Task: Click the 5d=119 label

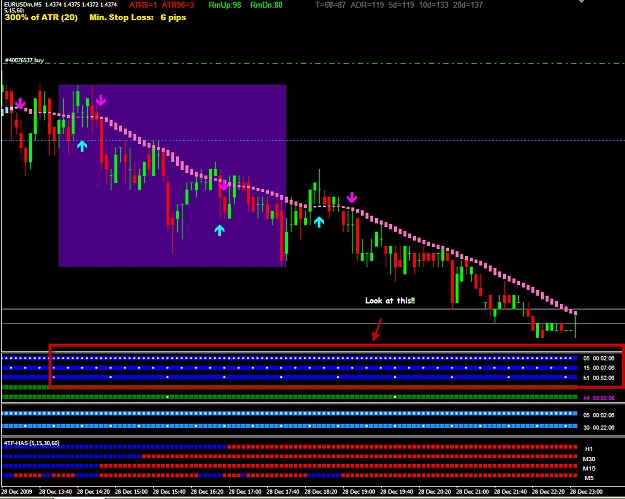Action: 401,5
